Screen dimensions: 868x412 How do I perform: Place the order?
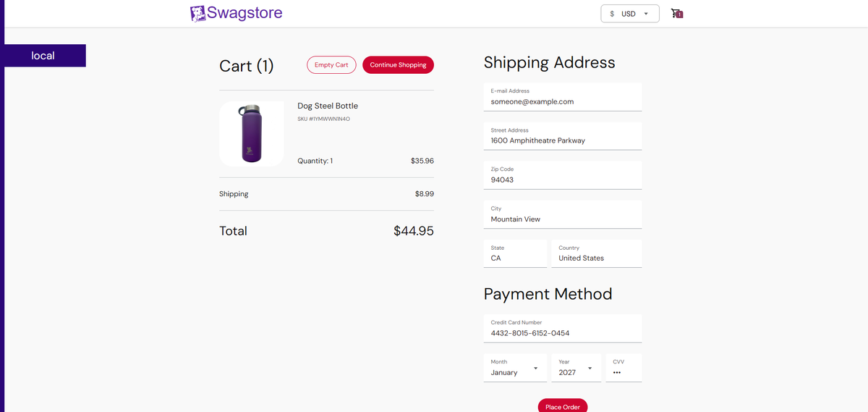(x=563, y=405)
